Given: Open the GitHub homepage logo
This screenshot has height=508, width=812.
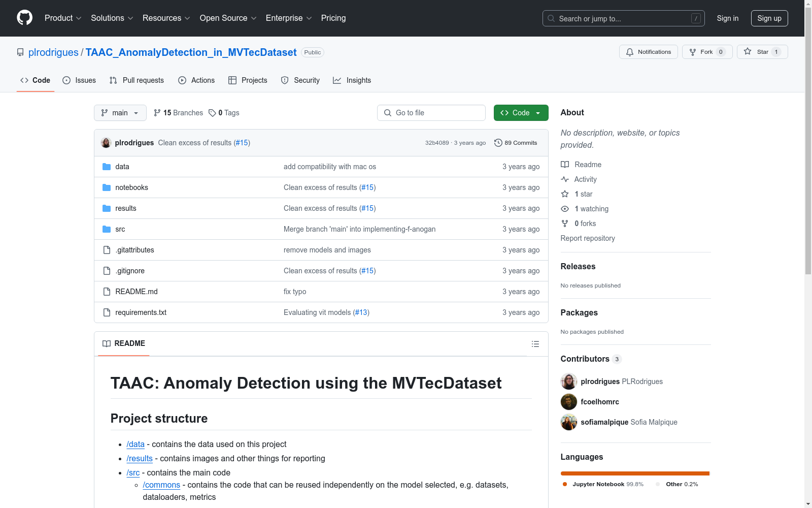Looking at the screenshot, I should click(24, 18).
